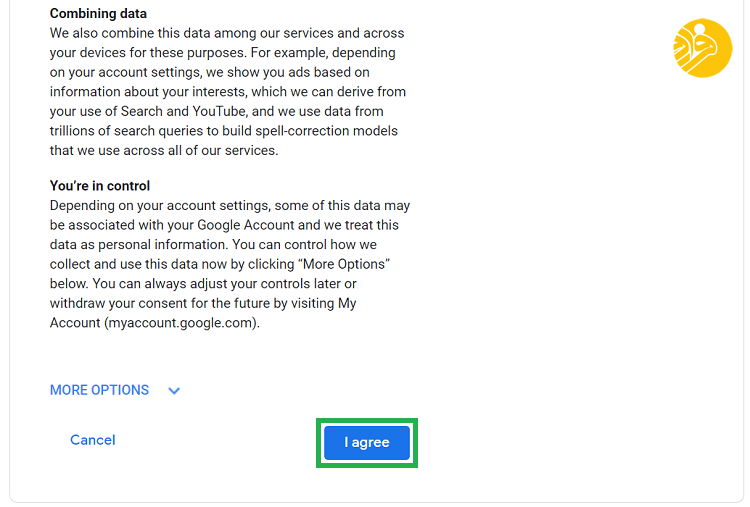Viewport: 750px width, 507px height.
Task: Click the myaccount.google.com text
Action: click(x=180, y=323)
